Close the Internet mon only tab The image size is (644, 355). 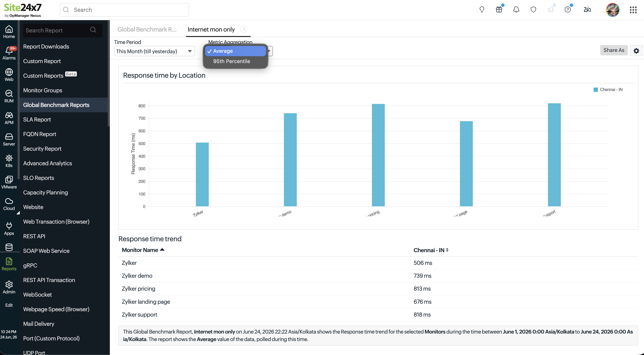(243, 29)
